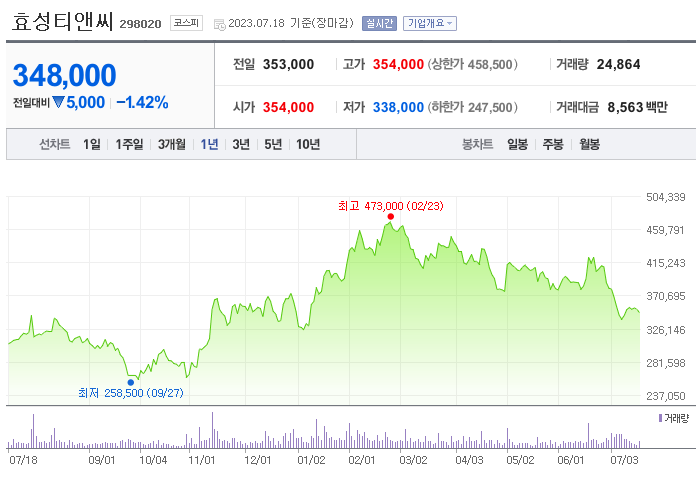Image resolution: width=696 pixels, height=482 pixels.
Task: Select the 3년 line chart tab
Action: pos(241,144)
